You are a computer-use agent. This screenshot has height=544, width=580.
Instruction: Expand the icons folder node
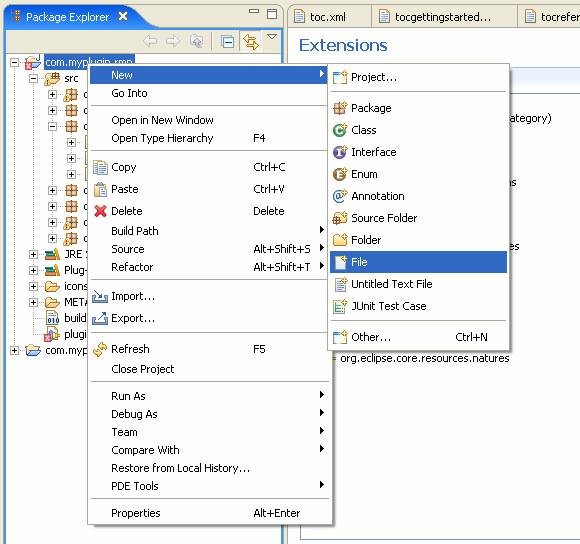(x=33, y=286)
